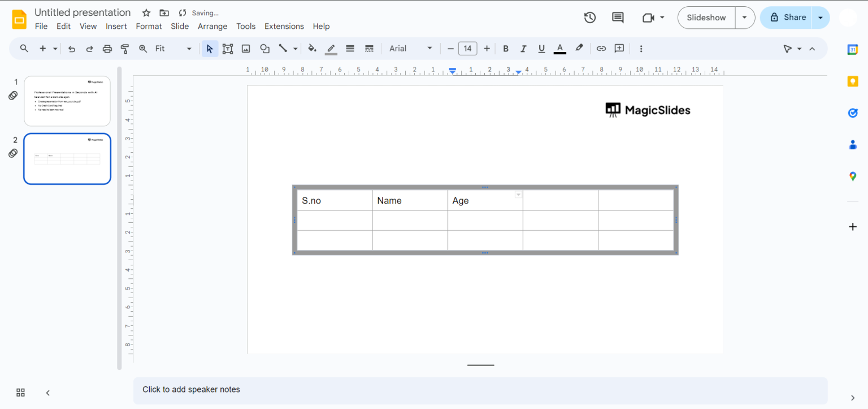Open the border dash style options
Screen dimensions: 868x409
[x=369, y=49]
